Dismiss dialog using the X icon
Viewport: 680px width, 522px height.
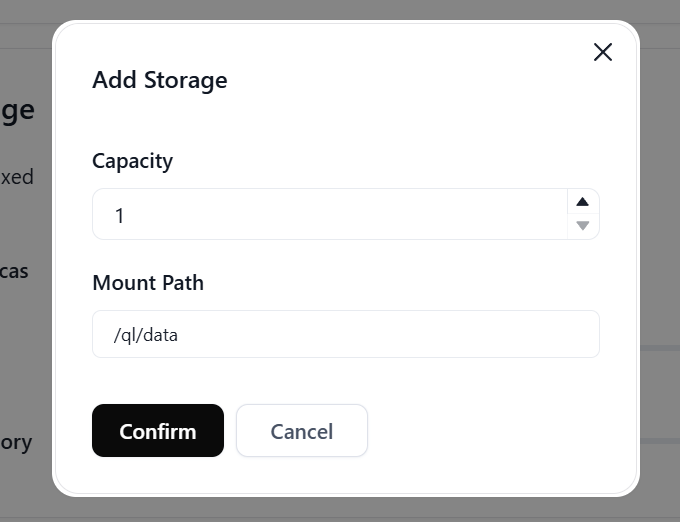tap(602, 52)
